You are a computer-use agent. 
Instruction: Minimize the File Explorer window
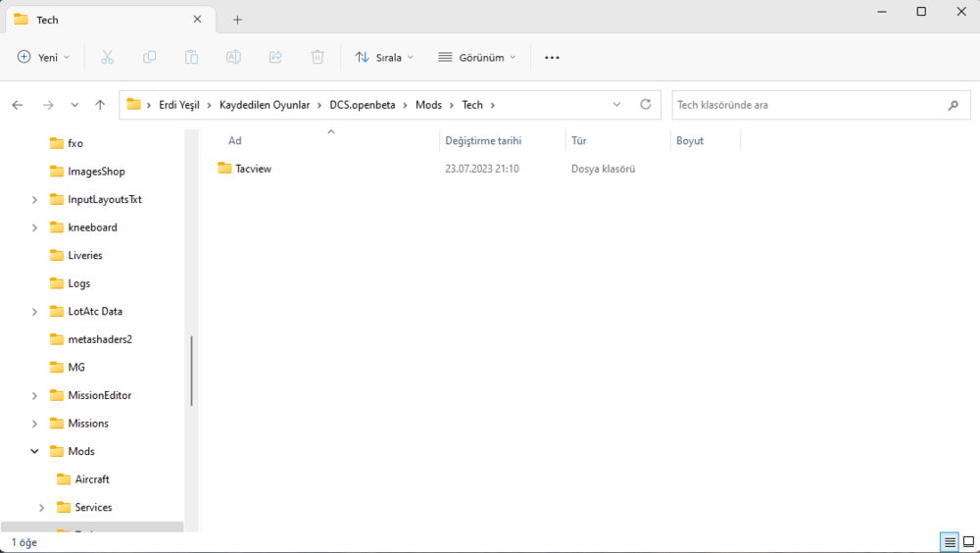click(x=882, y=11)
